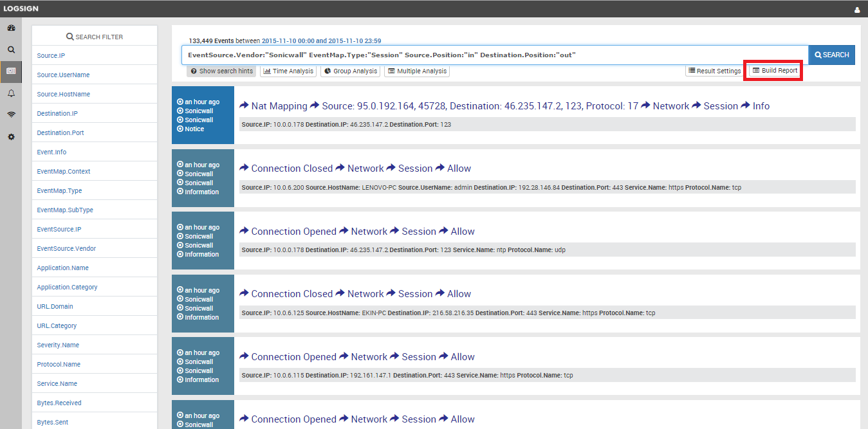The width and height of the screenshot is (868, 429).
Task: Click the SEARCH FILTER panel header
Action: click(95, 37)
